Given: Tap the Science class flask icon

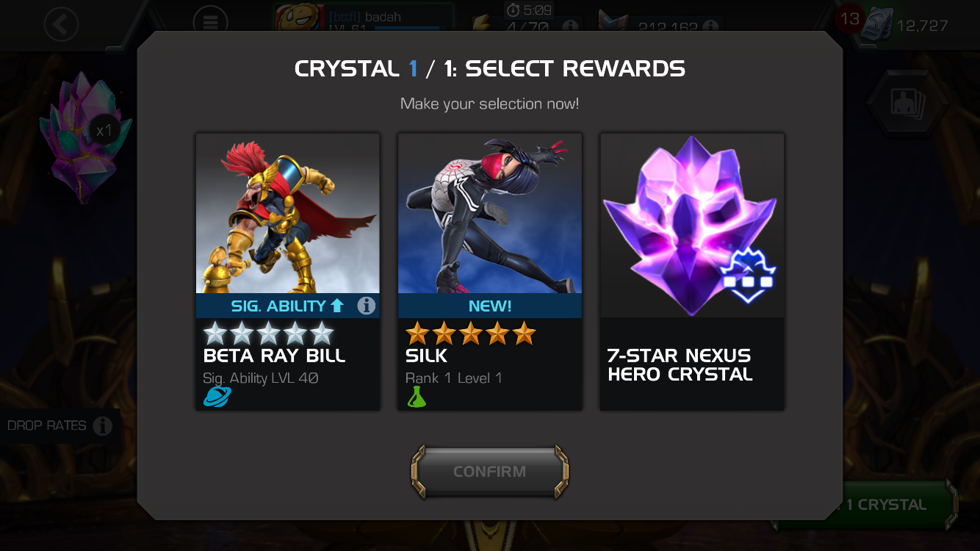Looking at the screenshot, I should (417, 397).
